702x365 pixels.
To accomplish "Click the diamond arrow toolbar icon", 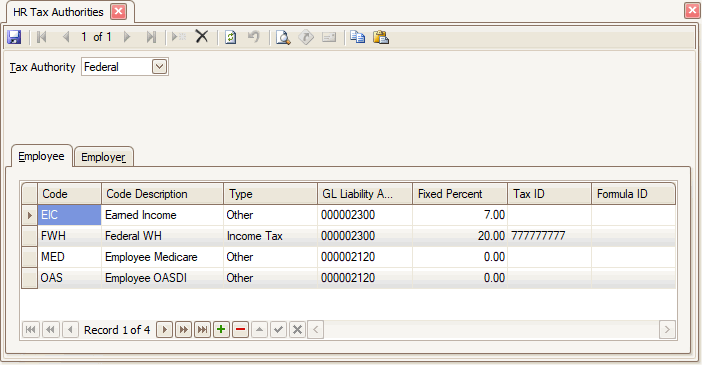I will tap(306, 37).
